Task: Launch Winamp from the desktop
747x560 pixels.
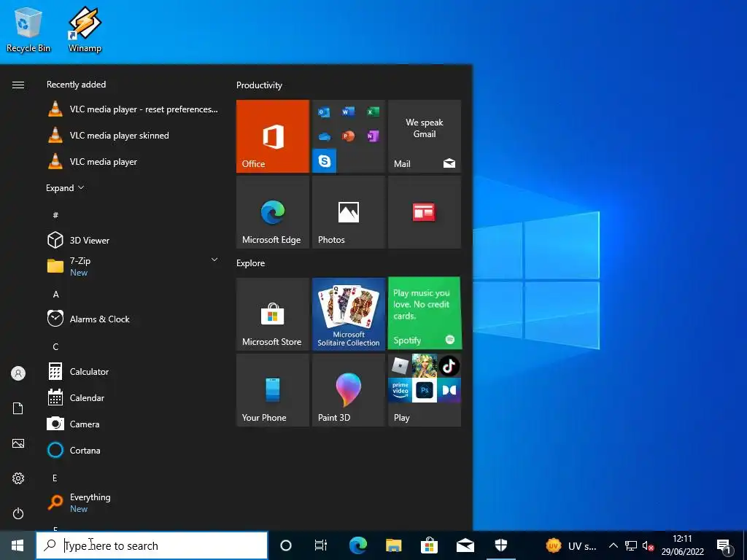Action: [x=85, y=29]
